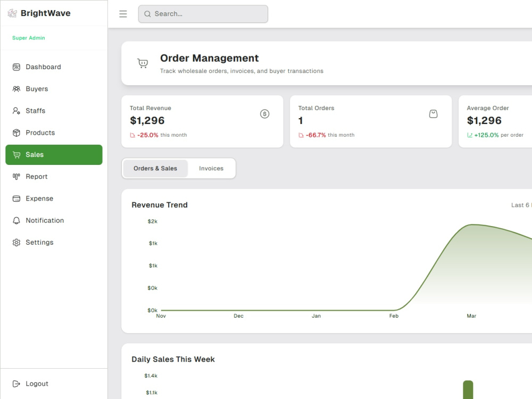Click the Buyers people icon
532x399 pixels.
[x=16, y=89]
